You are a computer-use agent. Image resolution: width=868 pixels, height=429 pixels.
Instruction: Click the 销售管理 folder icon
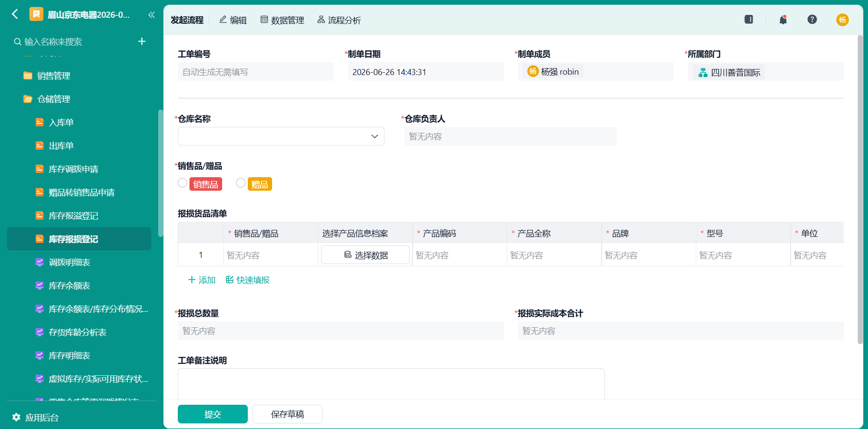tap(28, 76)
